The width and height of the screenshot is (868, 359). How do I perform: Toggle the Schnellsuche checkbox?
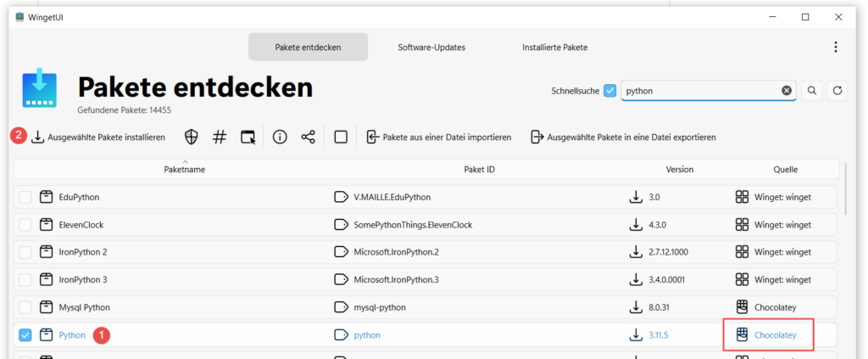[x=610, y=91]
